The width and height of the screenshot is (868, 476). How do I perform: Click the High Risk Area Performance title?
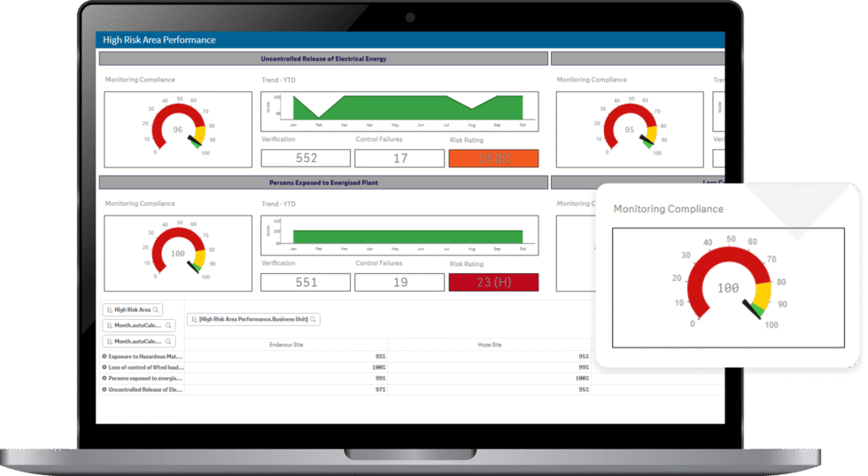coord(159,40)
